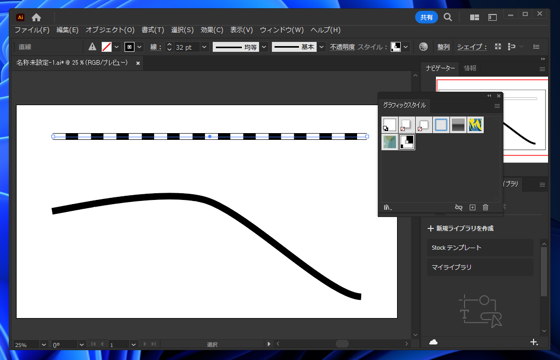Open the 書式(T) menu
The image size is (560, 360).
[152, 30]
